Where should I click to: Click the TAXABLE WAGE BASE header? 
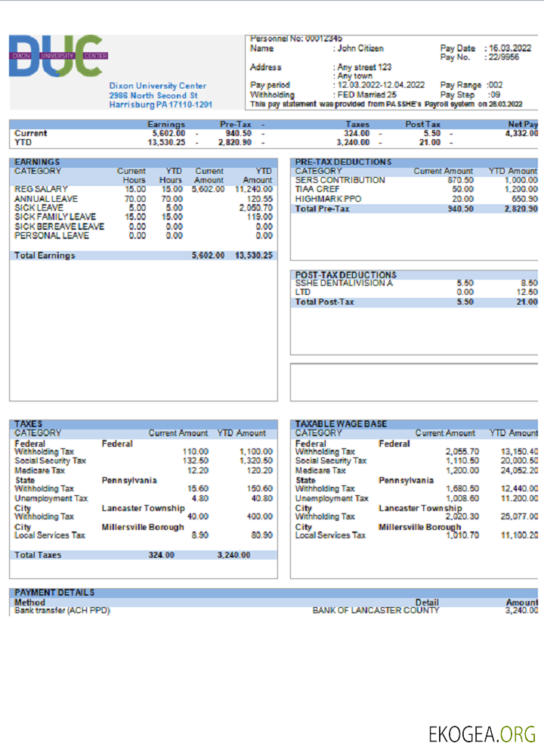tap(341, 424)
